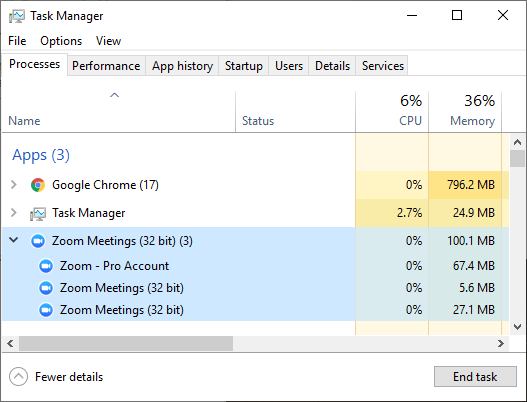Viewport: 527px width, 402px height.
Task: Open the Services tab
Action: point(382,66)
